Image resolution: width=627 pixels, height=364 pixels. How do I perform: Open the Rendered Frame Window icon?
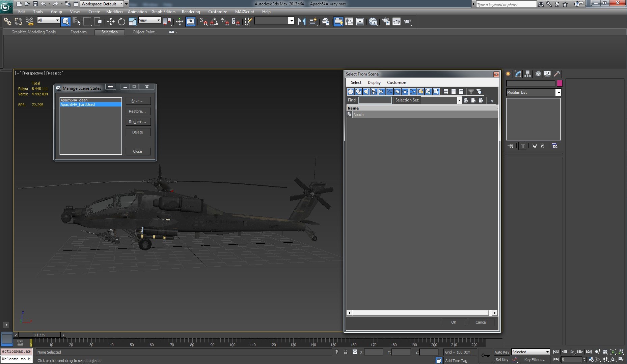pos(397,22)
